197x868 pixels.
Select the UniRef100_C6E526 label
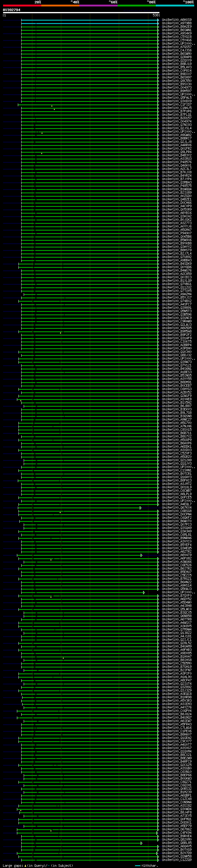click(x=177, y=565)
